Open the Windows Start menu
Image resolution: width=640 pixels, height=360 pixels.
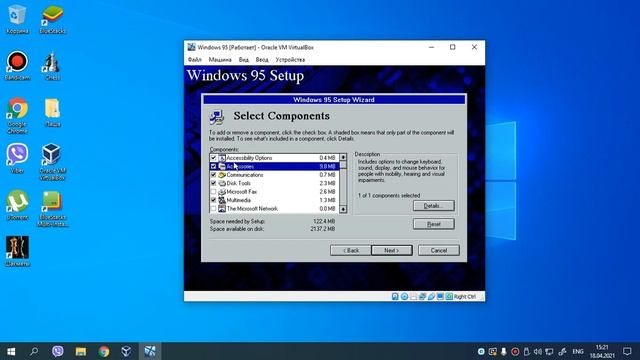coord(11,351)
